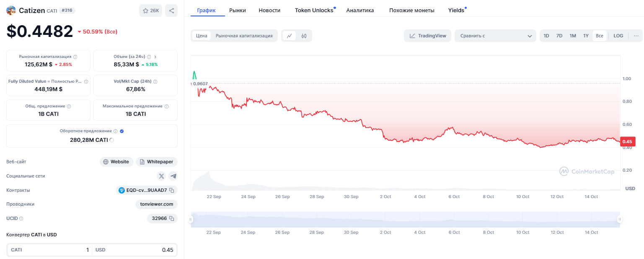Show info for Максимальное предложение
Screen dimensions: 644x259
coord(166,106)
